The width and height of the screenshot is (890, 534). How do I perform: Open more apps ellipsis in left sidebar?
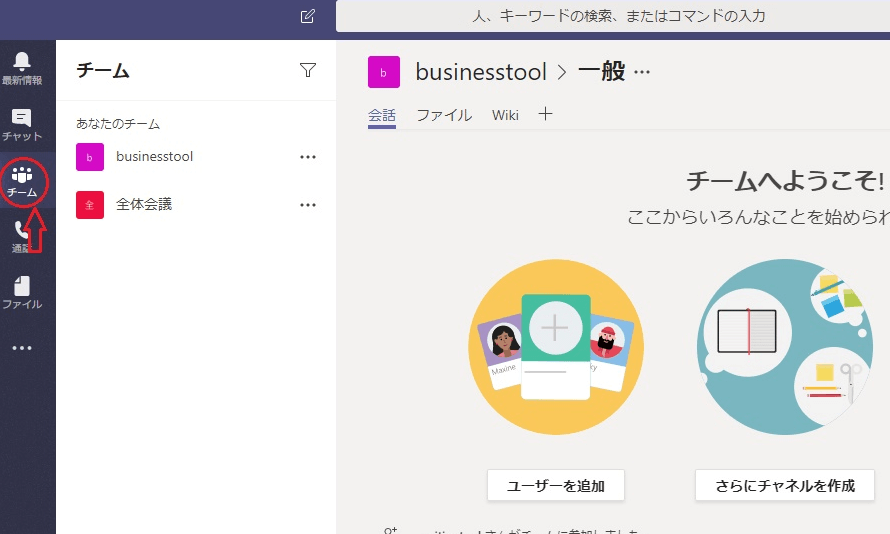pos(22,348)
